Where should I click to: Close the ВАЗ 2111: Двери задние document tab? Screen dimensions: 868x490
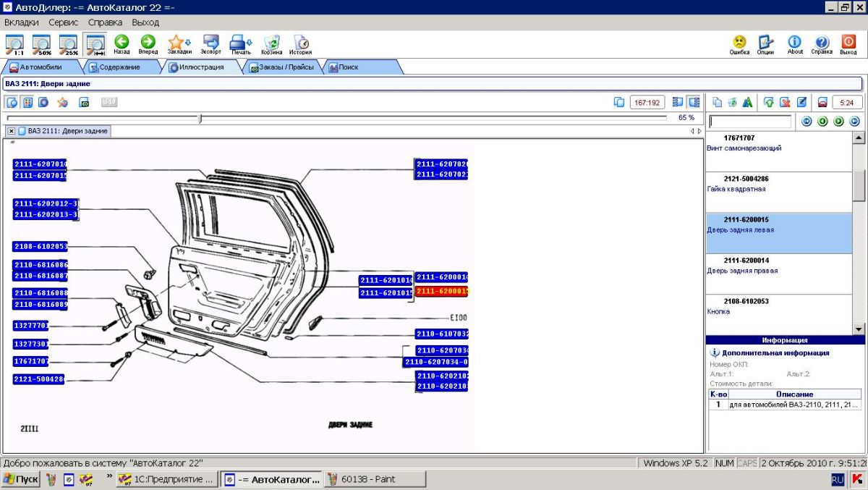coord(12,131)
